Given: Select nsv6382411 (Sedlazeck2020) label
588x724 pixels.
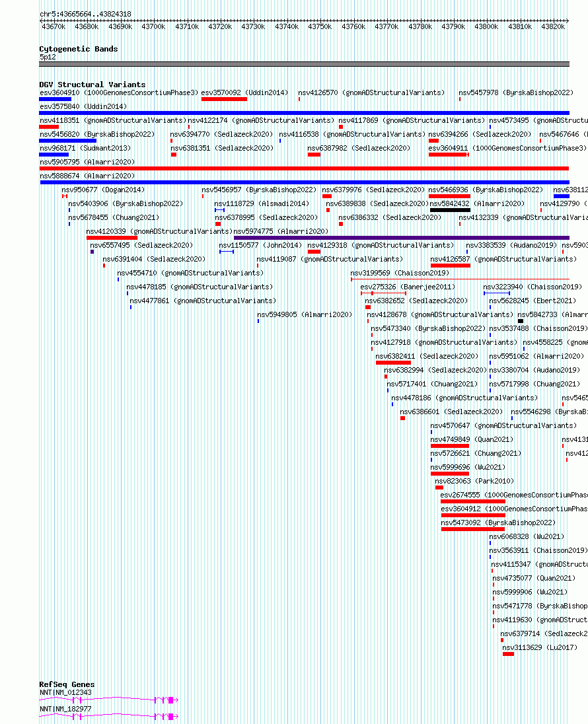Looking at the screenshot, I should [x=427, y=355].
